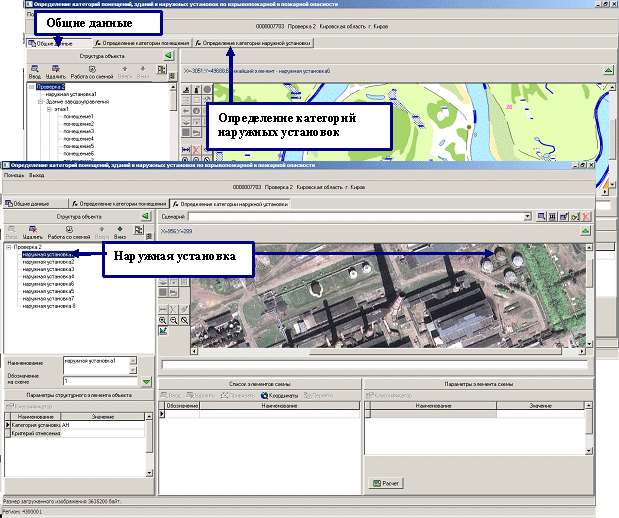619x518 pixels.
Task: Collapse Здание заводоуправления node in the back window
Action: pos(40,102)
